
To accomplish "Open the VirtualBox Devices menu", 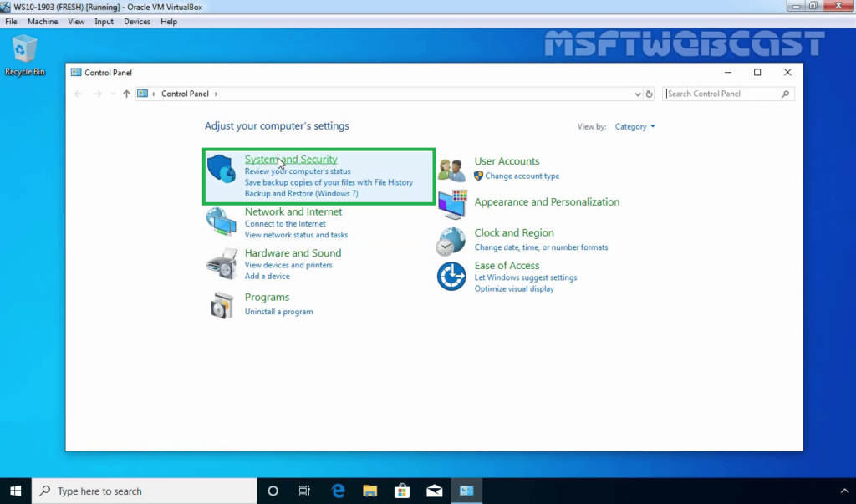I will 137,21.
